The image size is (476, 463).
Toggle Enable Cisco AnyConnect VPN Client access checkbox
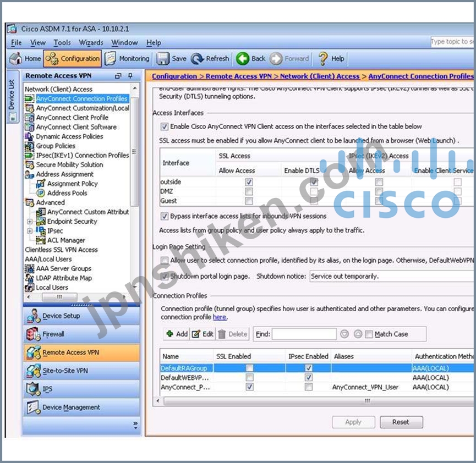pos(164,126)
